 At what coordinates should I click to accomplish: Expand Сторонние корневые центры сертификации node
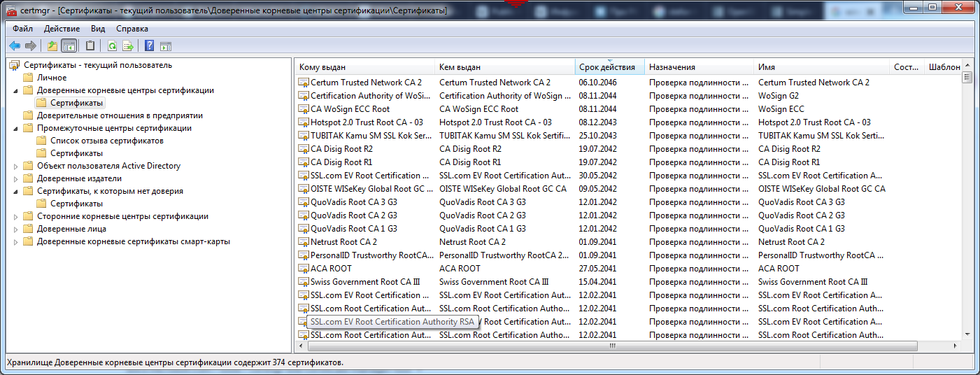[x=16, y=216]
